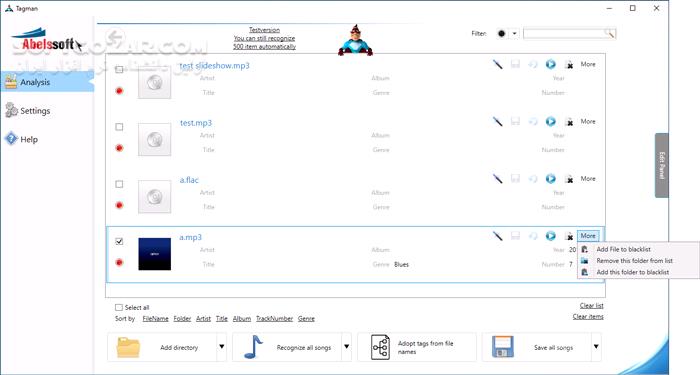Expand the Add directory dropdown arrow
The image size is (700, 375).
221,347
